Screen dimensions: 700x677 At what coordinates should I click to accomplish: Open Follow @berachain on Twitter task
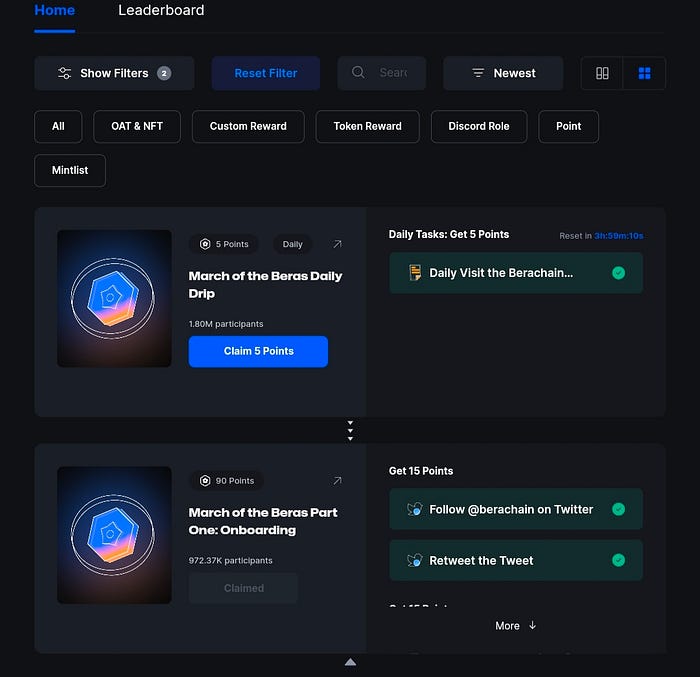tap(516, 509)
